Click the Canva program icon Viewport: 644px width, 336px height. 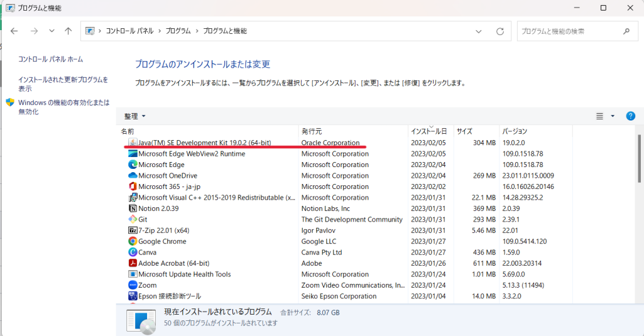point(133,252)
